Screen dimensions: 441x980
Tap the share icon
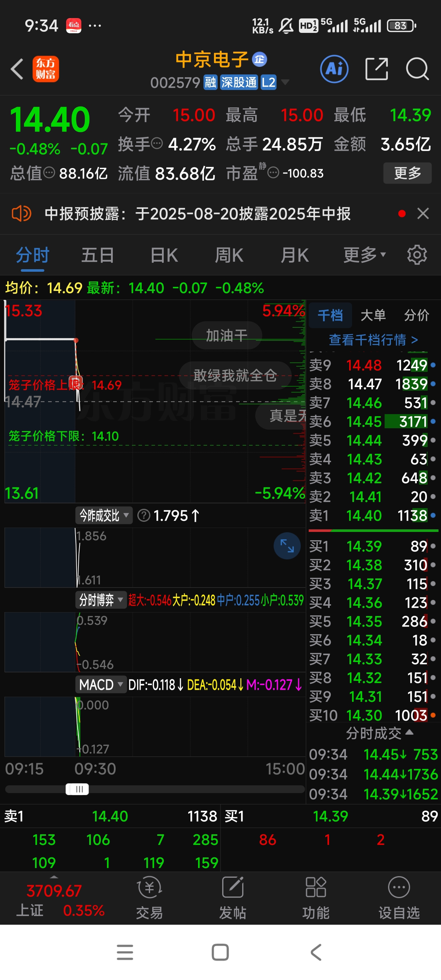[x=377, y=69]
